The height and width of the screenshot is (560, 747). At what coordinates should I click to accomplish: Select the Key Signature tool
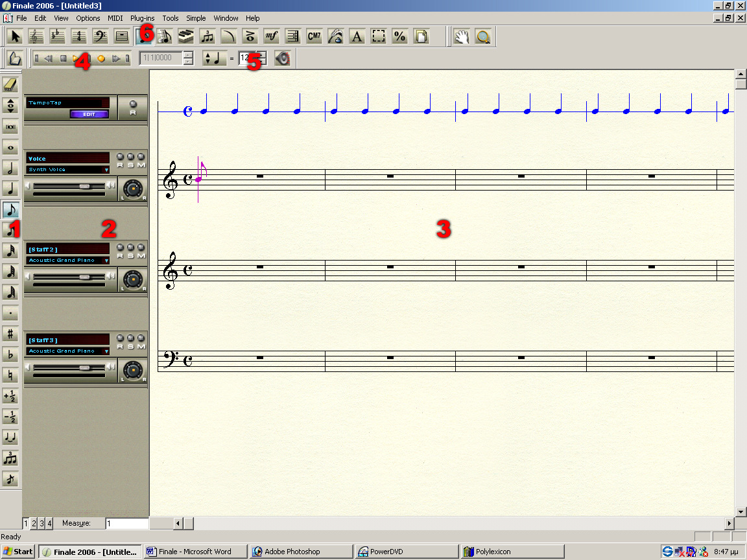pyautogui.click(x=57, y=37)
